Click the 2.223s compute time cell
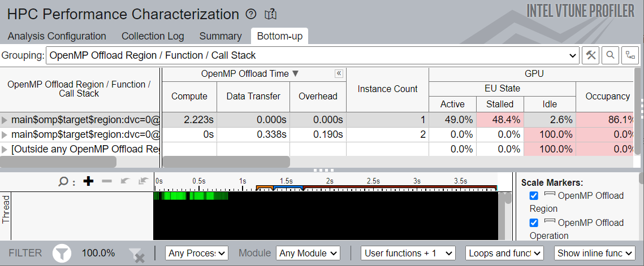This screenshot has height=266, width=644. point(189,120)
